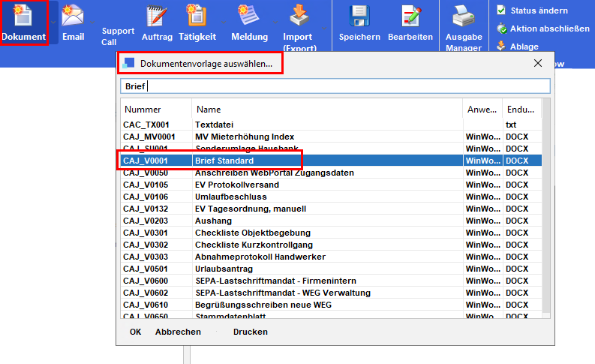
Task: Click Drucken in the dialog footer
Action: tap(250, 332)
